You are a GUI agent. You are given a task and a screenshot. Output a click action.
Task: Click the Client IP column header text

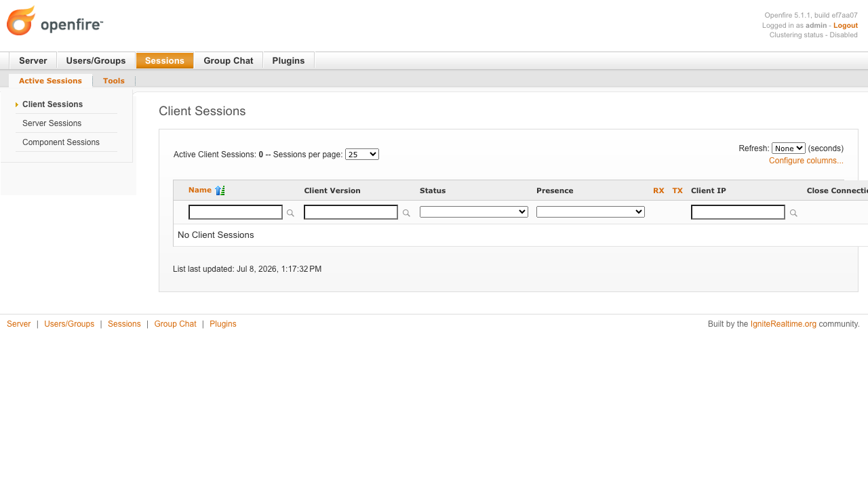coord(709,190)
